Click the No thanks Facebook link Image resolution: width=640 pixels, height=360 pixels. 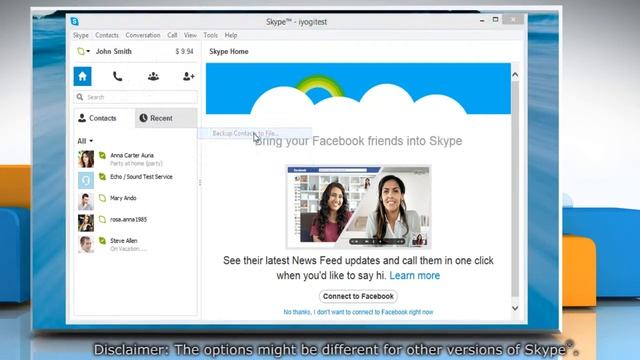(358, 312)
